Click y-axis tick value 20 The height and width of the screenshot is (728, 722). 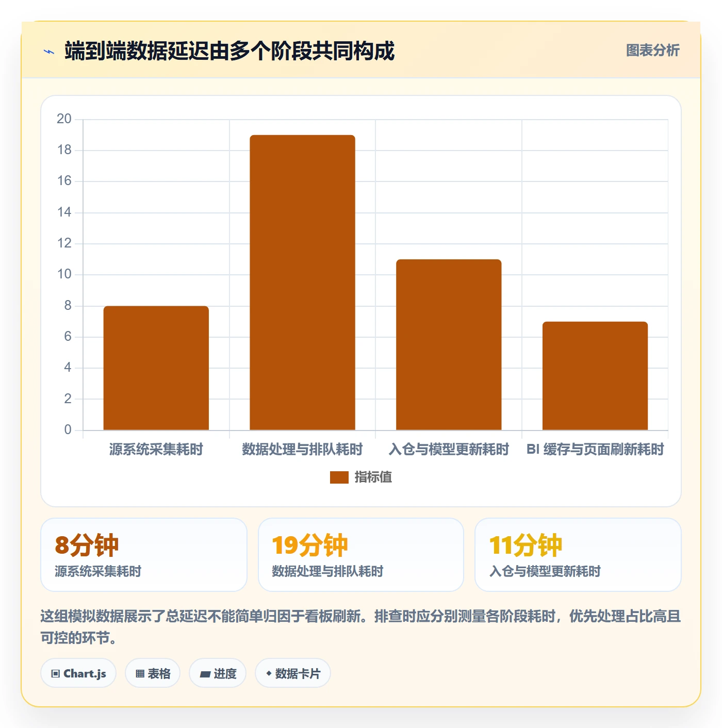tap(64, 119)
